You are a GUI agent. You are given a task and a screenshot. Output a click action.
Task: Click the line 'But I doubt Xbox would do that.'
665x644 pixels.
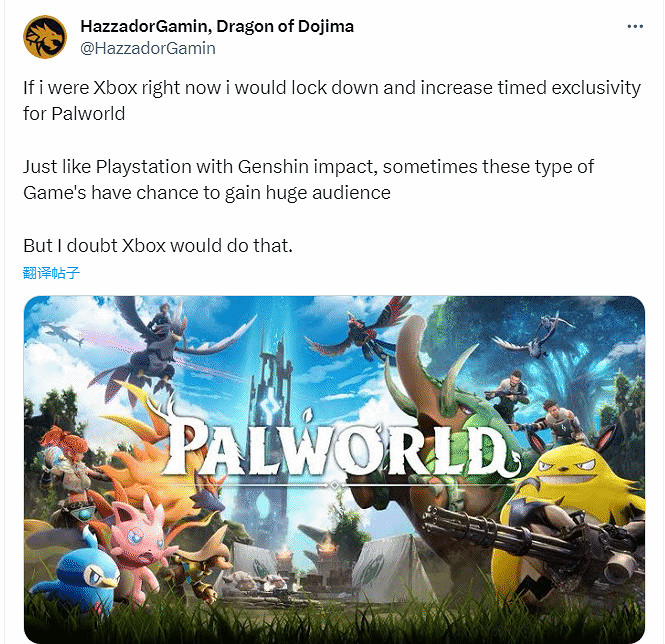click(x=158, y=246)
